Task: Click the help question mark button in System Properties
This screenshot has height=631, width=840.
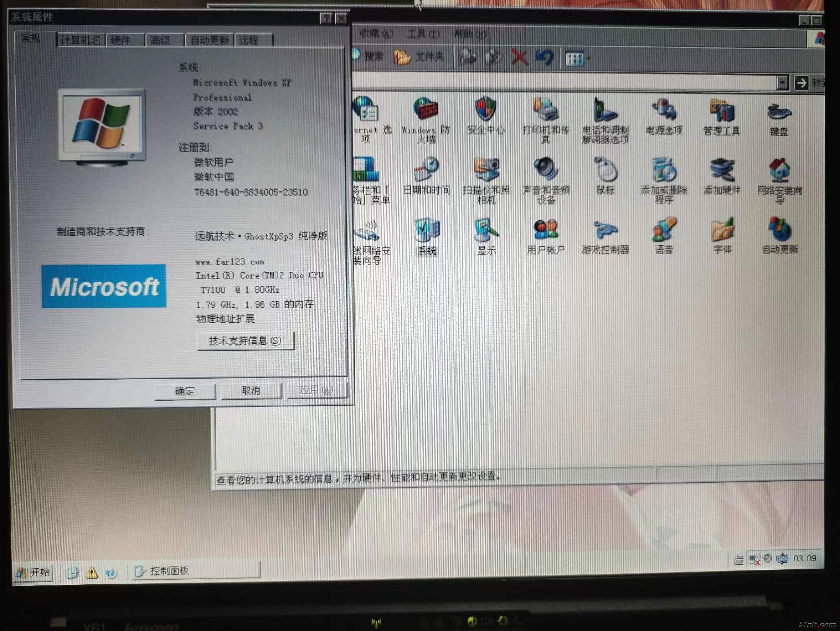Action: tap(326, 18)
